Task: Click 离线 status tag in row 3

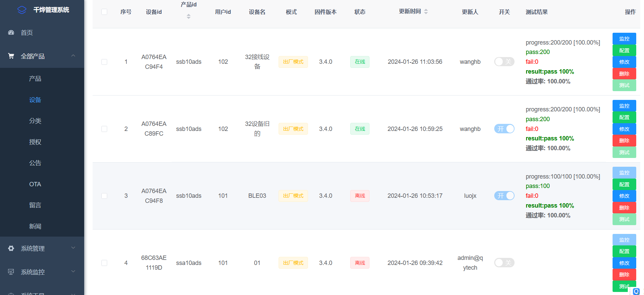Action: click(x=360, y=196)
